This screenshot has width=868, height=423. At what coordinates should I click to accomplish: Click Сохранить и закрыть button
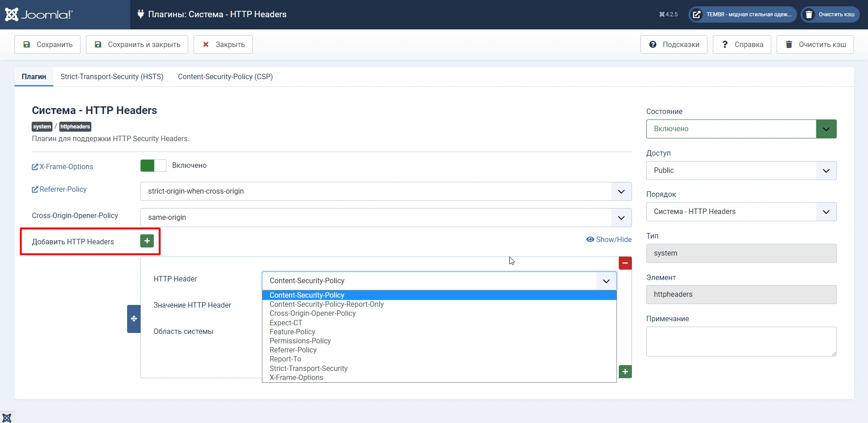point(137,45)
